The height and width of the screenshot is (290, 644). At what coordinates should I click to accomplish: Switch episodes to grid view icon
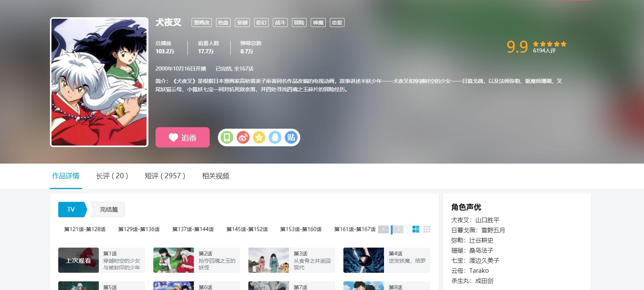point(427,229)
